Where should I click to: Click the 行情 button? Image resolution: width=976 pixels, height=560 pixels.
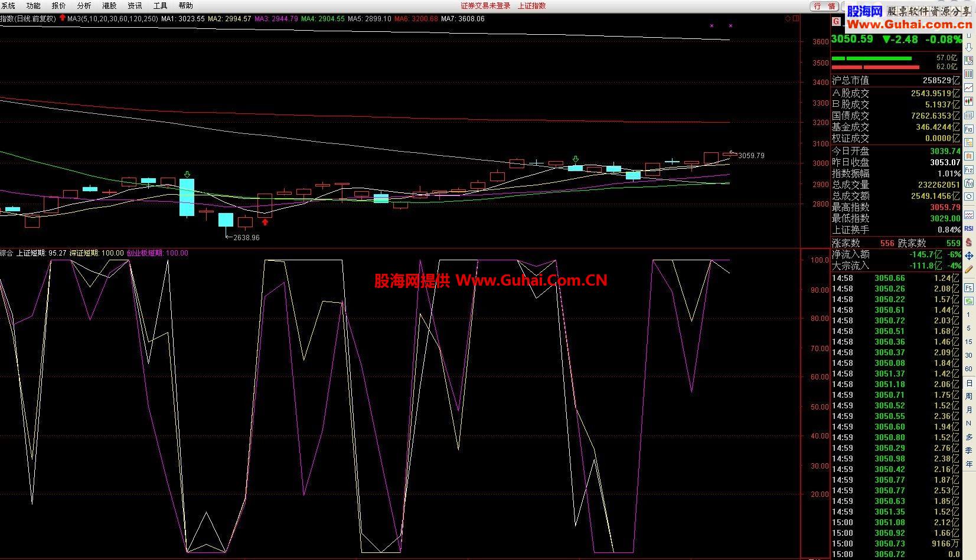point(825,6)
